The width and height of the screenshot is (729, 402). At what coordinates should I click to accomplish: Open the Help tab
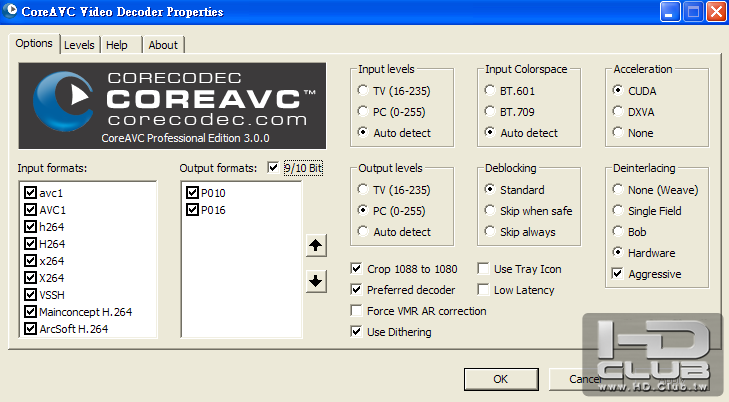[117, 45]
